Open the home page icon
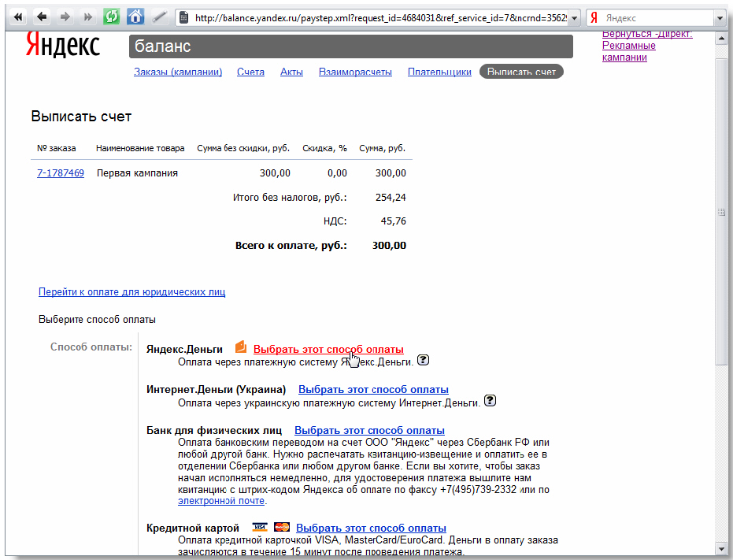This screenshot has width=733, height=560. pyautogui.click(x=135, y=17)
